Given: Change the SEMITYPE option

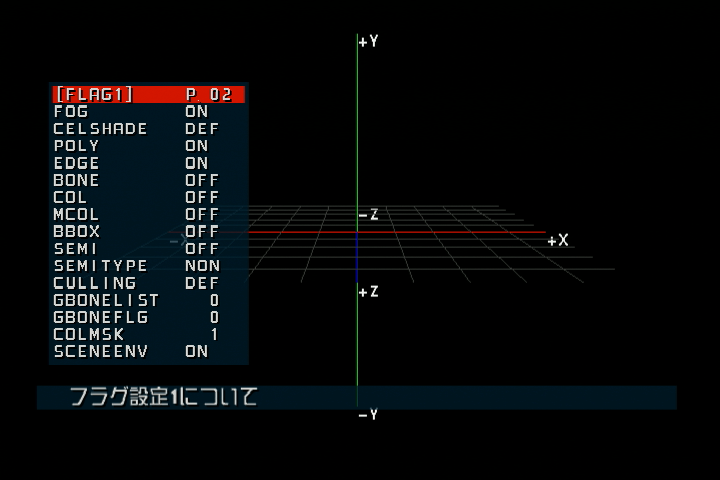Looking at the screenshot, I should tap(149, 266).
